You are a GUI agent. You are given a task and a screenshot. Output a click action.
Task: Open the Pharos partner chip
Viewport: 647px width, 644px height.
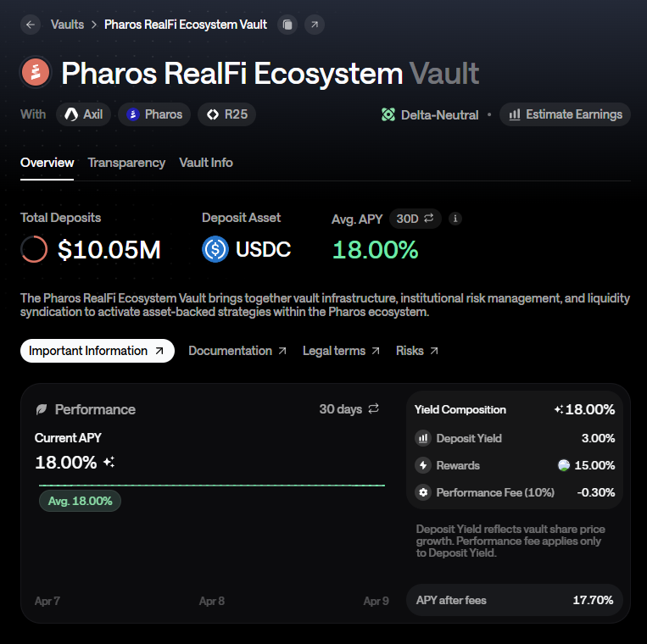[x=154, y=114]
